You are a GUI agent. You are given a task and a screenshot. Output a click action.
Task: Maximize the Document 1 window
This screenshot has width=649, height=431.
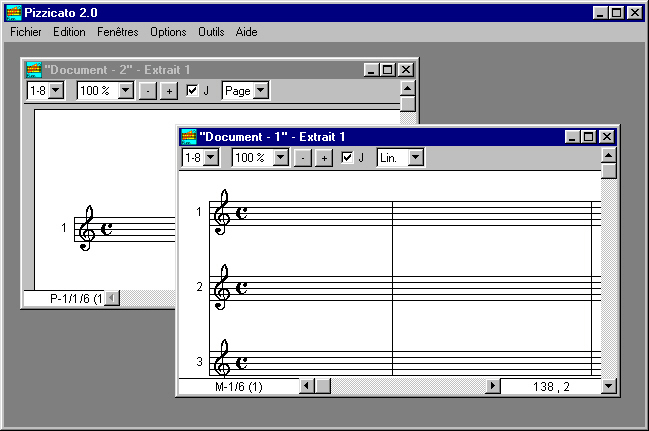pos(588,137)
